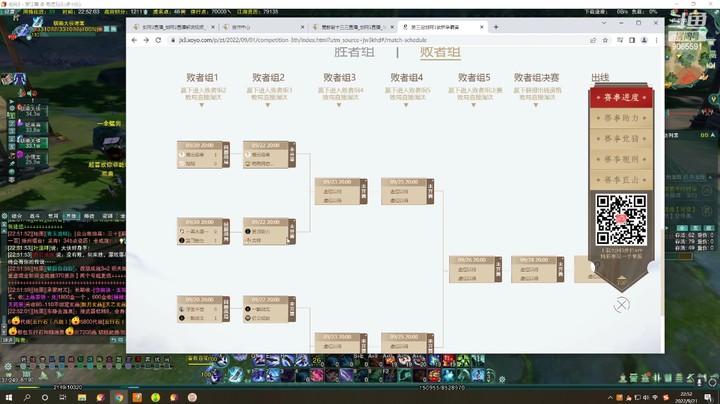Viewport: 720px width, 404px height.
Task: Click the 败者组决赛 column header
Action: coord(536,77)
